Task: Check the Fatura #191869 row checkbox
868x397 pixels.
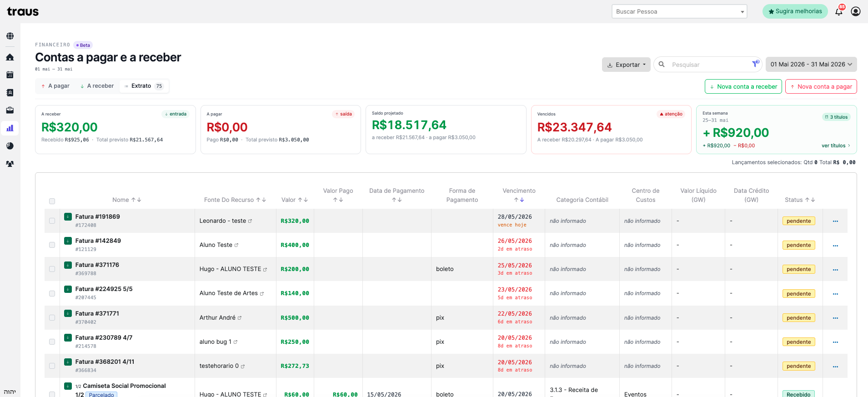Action: (52, 221)
